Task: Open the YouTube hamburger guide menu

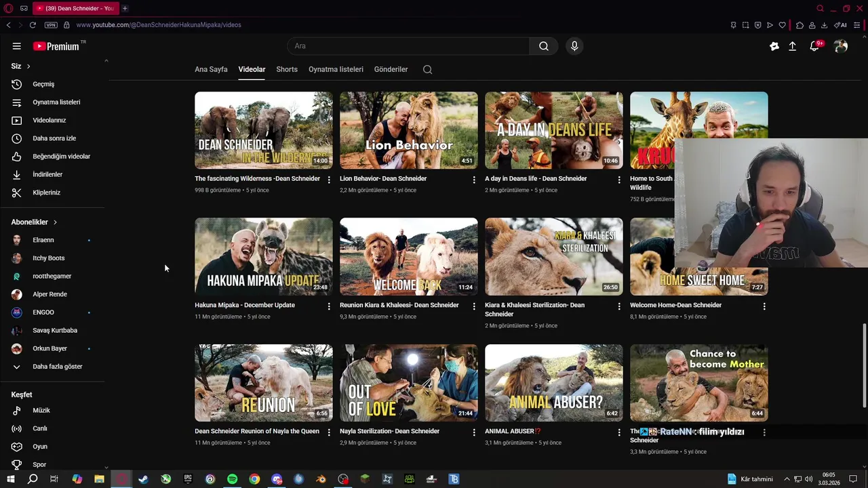Action: 16,46
